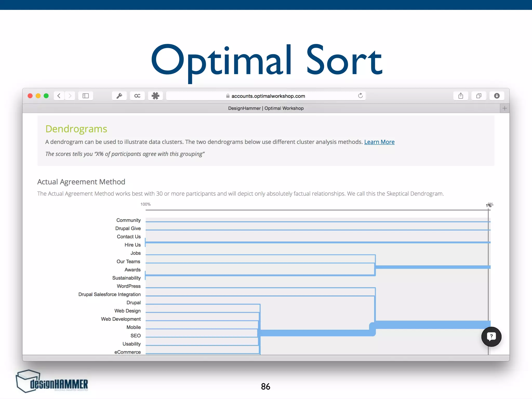This screenshot has width=532, height=399.
Task: Reload the page using refresh icon
Action: pyautogui.click(x=360, y=96)
